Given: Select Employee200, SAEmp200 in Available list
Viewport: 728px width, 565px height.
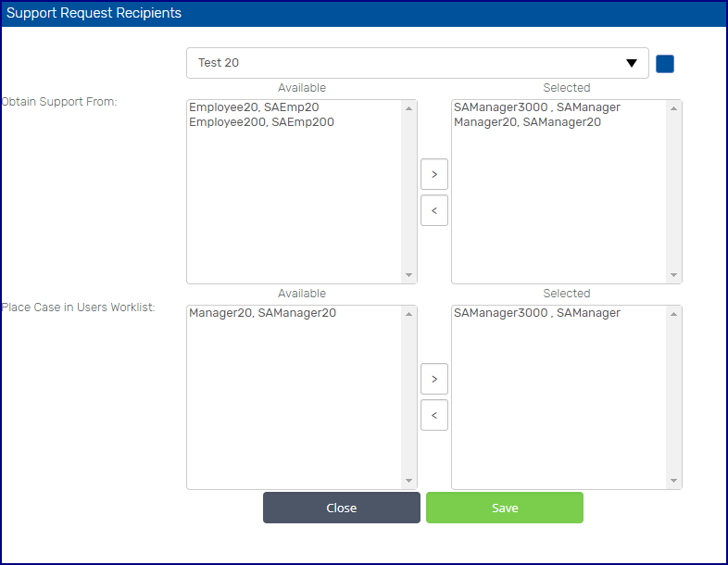Looking at the screenshot, I should (x=261, y=122).
